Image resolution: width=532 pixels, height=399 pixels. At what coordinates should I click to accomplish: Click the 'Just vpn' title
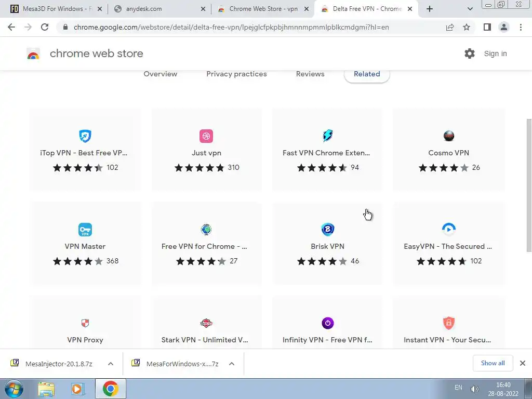pos(206,153)
